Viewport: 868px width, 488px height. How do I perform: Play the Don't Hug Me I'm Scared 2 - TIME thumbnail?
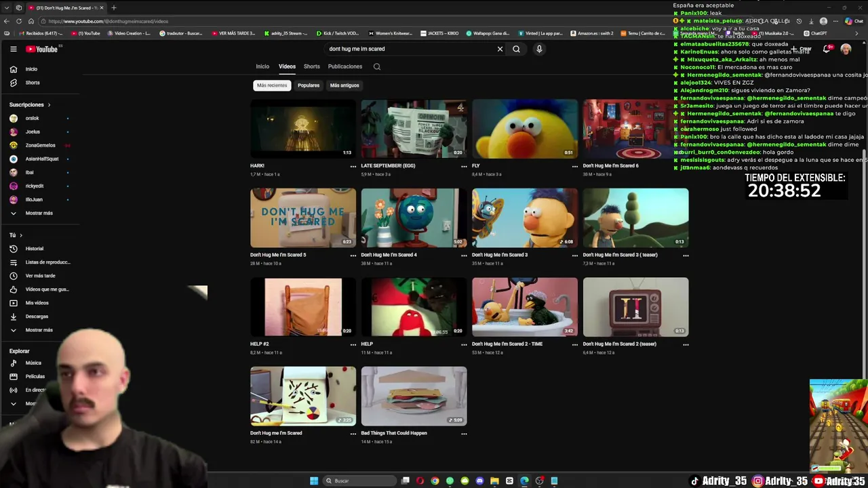click(x=525, y=307)
